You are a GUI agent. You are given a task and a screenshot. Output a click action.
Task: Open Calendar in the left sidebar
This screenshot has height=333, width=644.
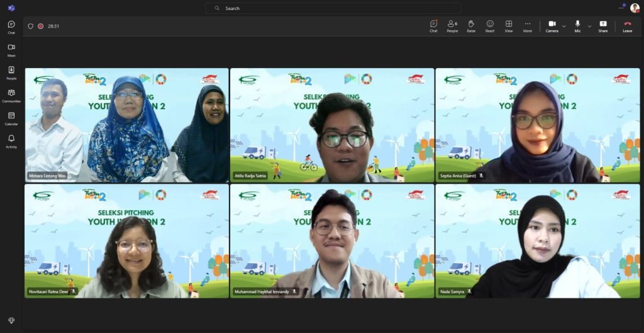(11, 118)
